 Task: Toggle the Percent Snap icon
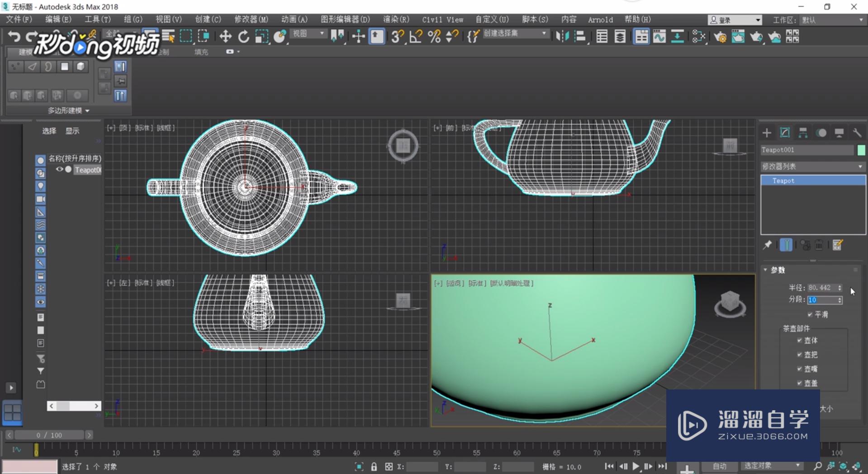pos(434,36)
